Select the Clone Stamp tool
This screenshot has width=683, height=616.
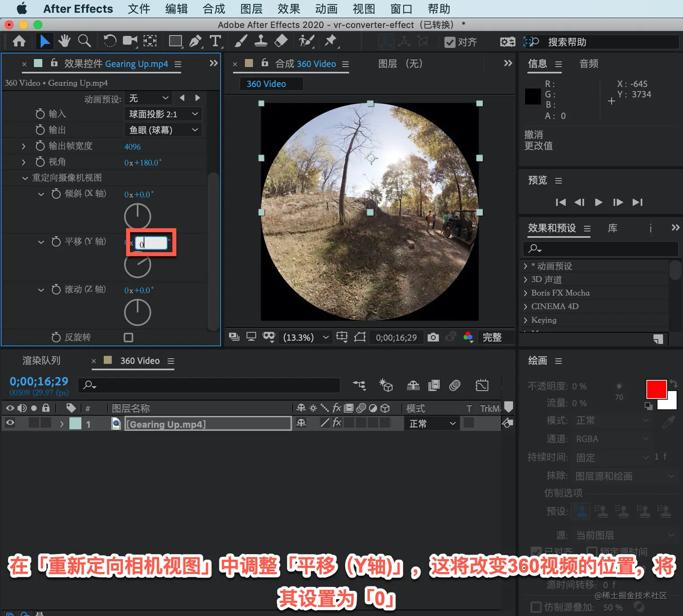(x=261, y=41)
